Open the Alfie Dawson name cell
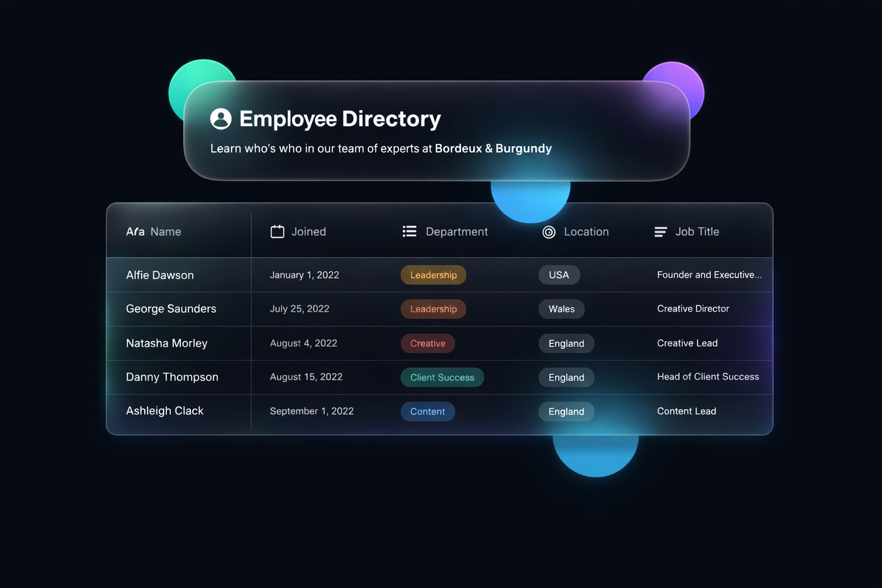The image size is (882, 588). [x=160, y=275]
